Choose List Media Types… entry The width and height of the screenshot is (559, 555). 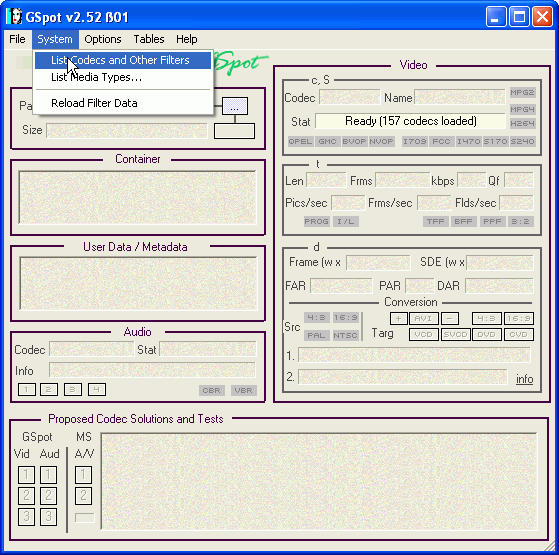click(x=123, y=77)
